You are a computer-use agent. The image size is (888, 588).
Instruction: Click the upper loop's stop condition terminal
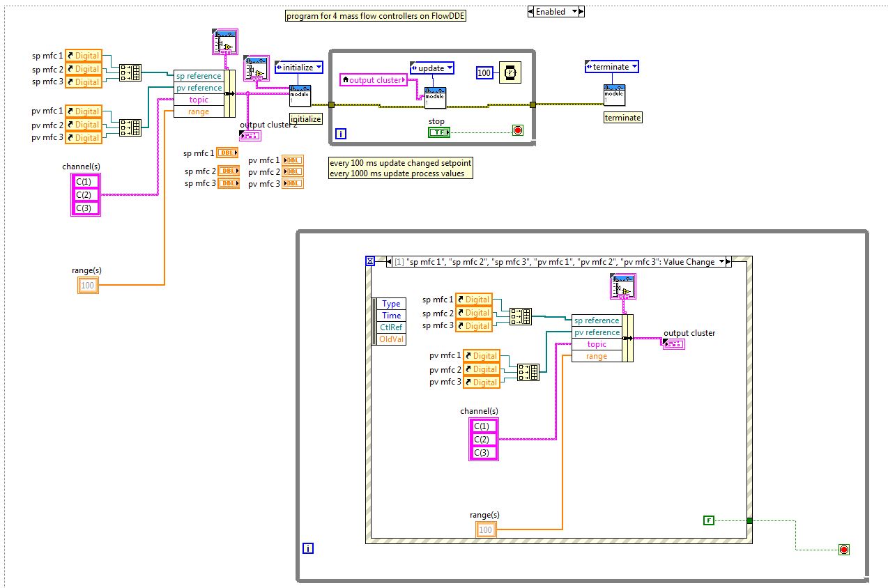(517, 130)
